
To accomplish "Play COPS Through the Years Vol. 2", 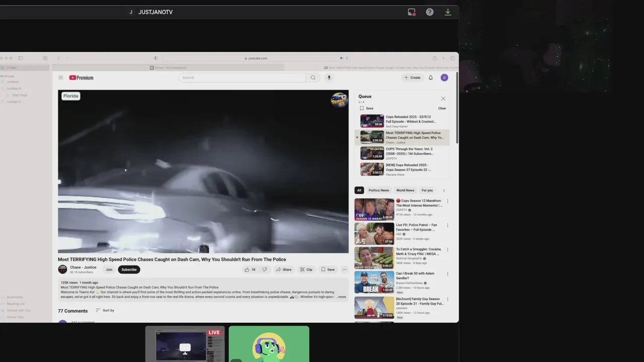I will 401,153.
